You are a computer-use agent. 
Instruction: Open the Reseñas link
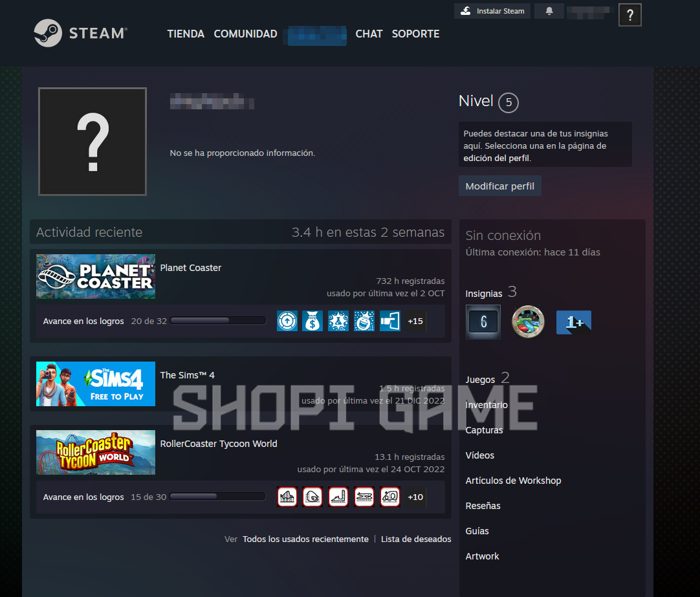[x=483, y=506]
